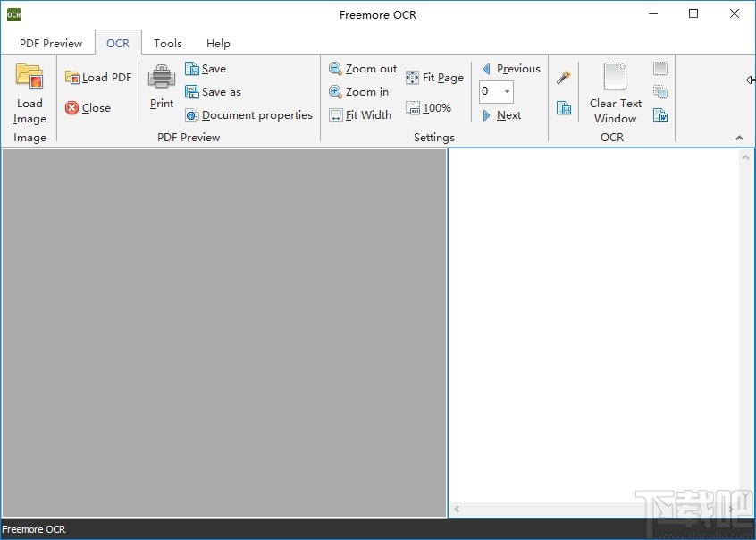This screenshot has height=540, width=756.
Task: Select Fit Page view
Action: pos(434,77)
